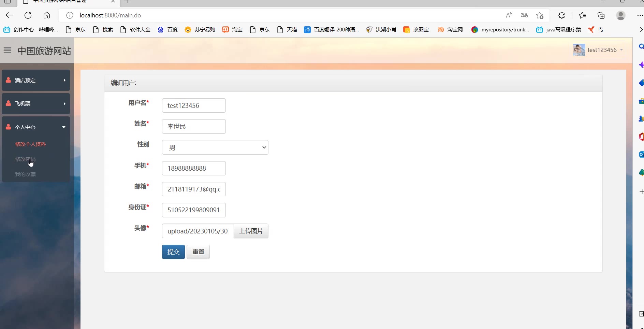Image resolution: width=644 pixels, height=329 pixels.
Task: Click the 上传图片 upload button
Action: [x=251, y=231]
